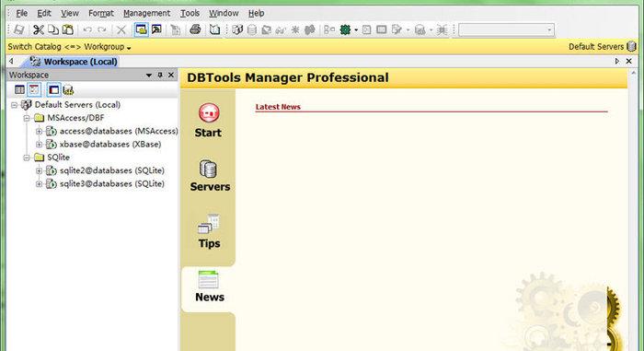Click the greyed database cylinder toolbar icon
Screen dimensions: 644x351
[x=252, y=29]
